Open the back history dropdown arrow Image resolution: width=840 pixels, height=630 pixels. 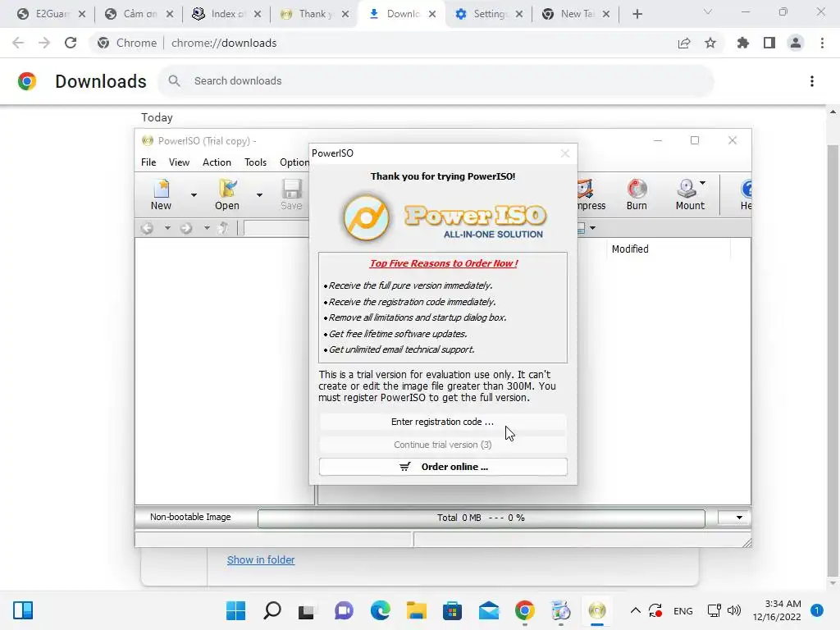click(x=167, y=228)
